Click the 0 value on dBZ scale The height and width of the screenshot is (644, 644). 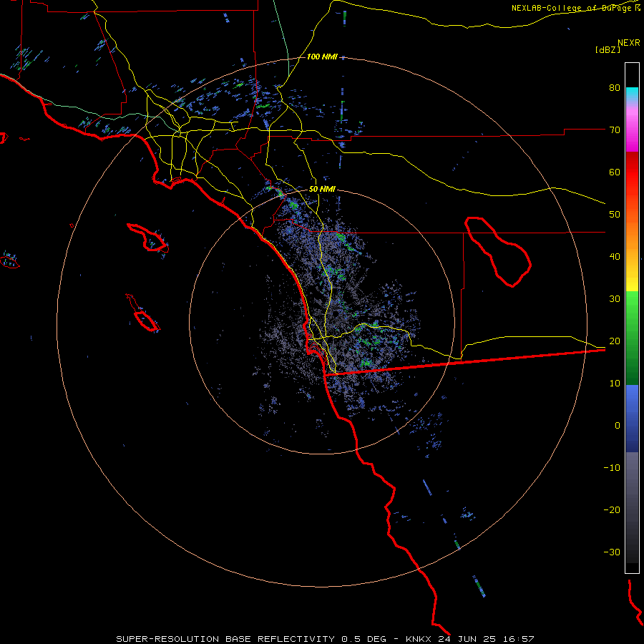pos(618,426)
